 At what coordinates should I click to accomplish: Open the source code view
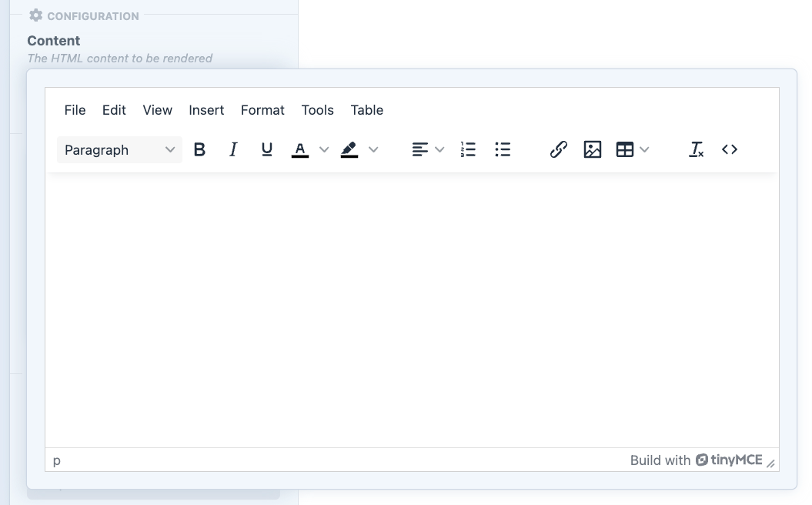[730, 150]
